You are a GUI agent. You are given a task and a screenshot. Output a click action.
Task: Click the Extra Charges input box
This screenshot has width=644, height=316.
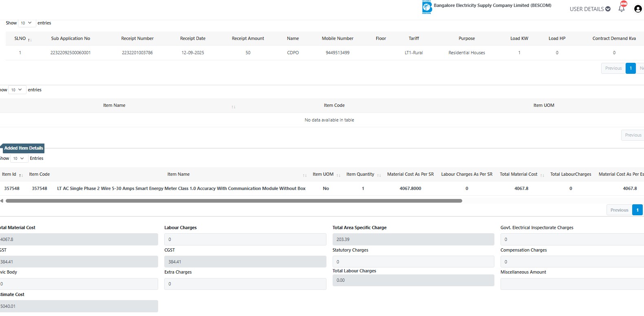245,284
